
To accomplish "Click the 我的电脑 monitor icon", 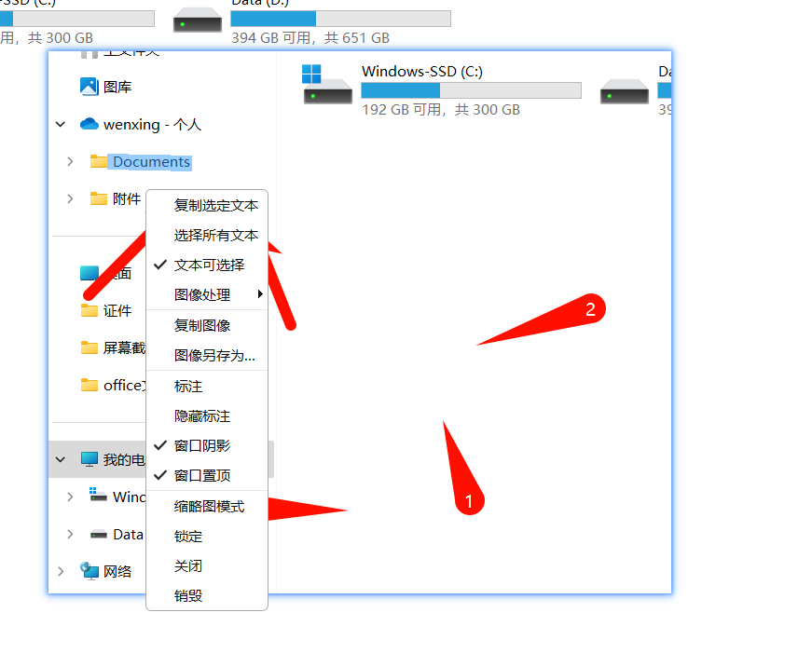I will pyautogui.click(x=89, y=459).
